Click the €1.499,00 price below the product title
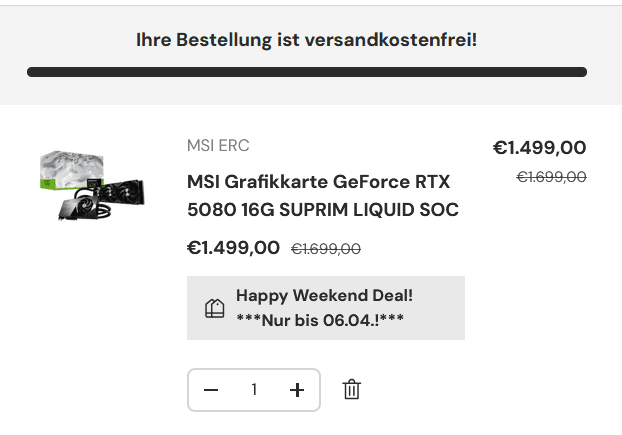622x435 pixels. (233, 248)
